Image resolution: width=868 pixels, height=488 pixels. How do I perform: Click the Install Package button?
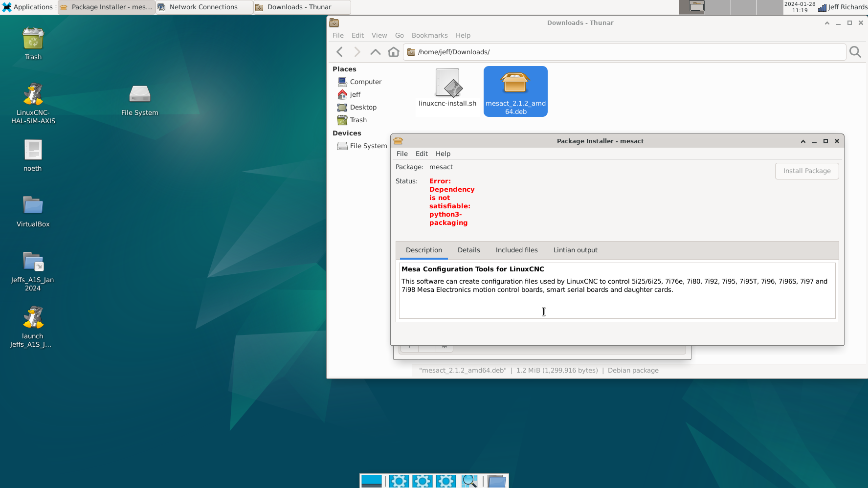807,171
